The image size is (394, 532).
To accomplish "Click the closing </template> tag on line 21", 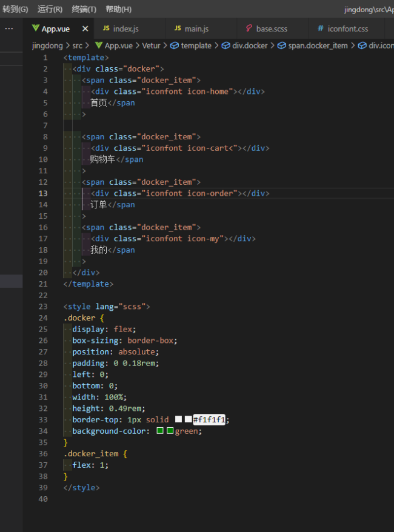I will (x=88, y=284).
